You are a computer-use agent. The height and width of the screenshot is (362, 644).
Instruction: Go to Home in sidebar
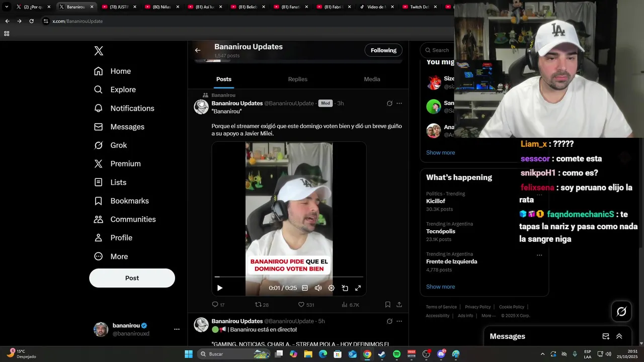tap(113, 71)
